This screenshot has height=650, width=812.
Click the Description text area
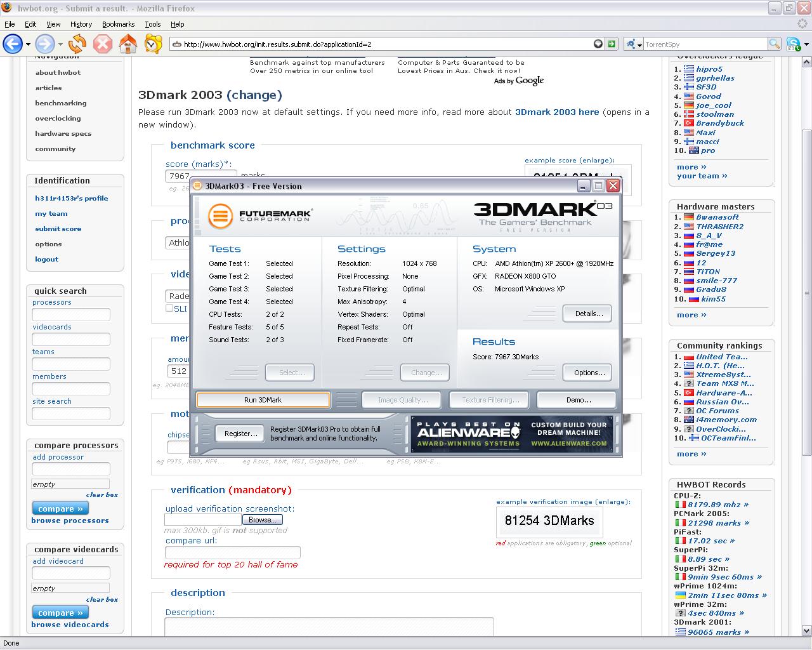pos(329,627)
